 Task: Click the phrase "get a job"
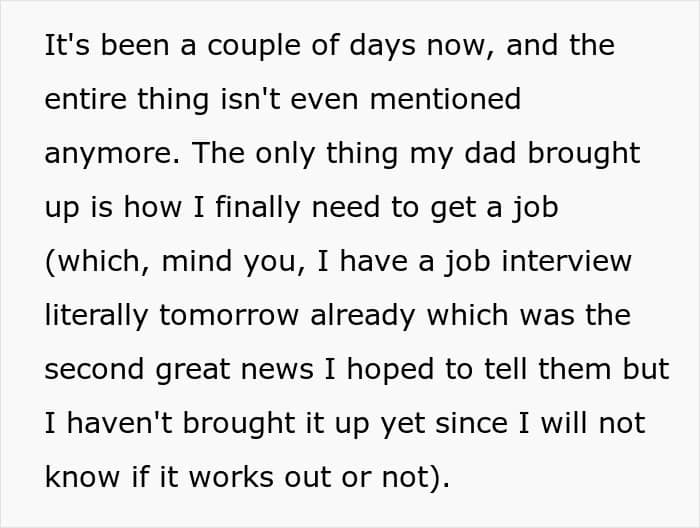[x=494, y=208]
